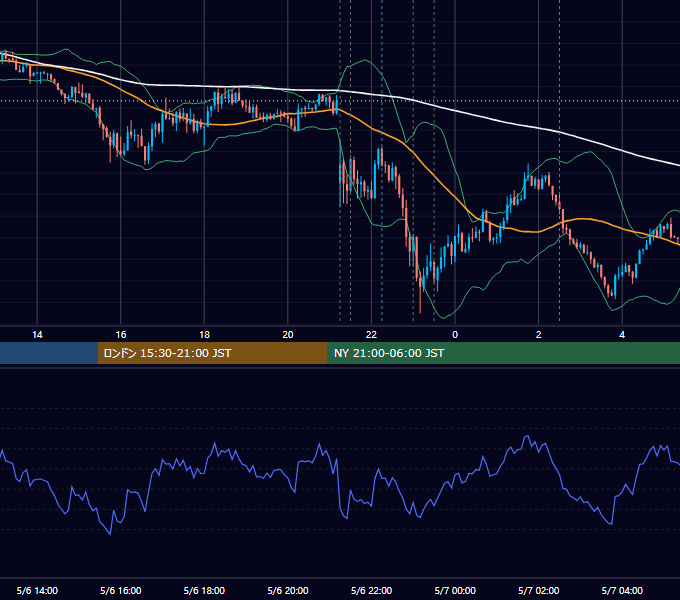Click the 20 hour axis label
Image resolution: width=680 pixels, height=600 pixels.
coord(288,335)
